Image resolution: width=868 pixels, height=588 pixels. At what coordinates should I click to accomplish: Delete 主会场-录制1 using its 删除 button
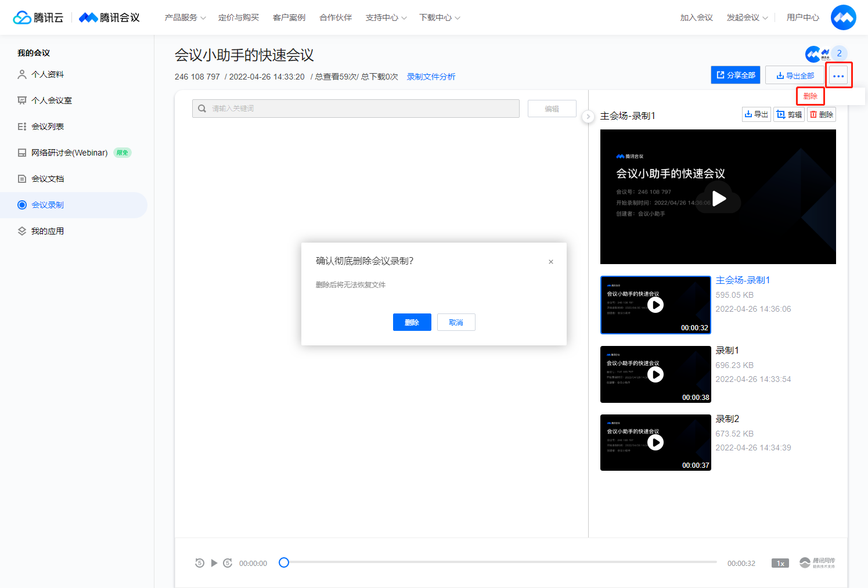[822, 114]
